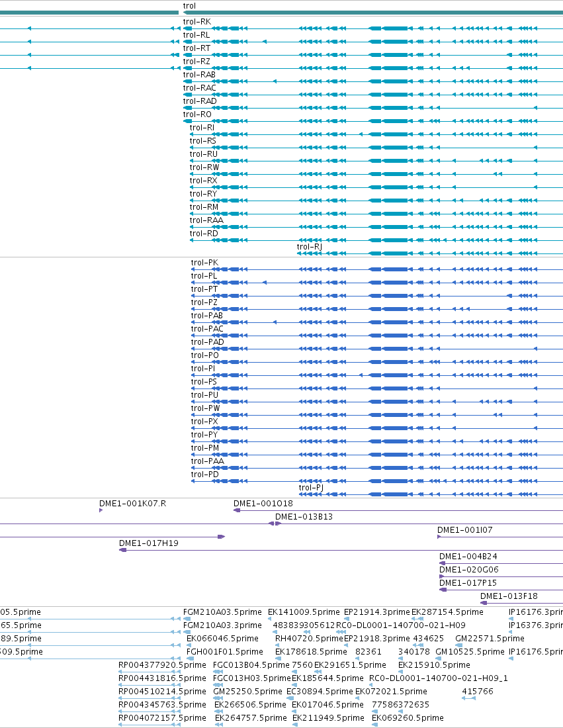Select protein label 'trol-PZ'
The image size is (563, 728).
[x=204, y=302]
